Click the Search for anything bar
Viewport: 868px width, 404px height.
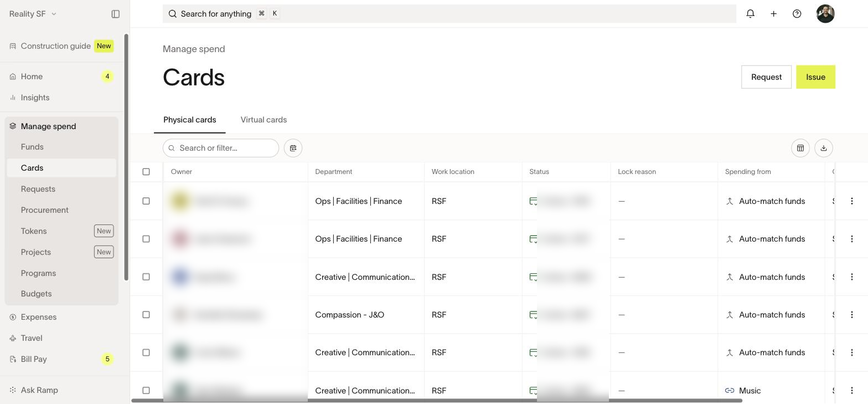coord(449,14)
